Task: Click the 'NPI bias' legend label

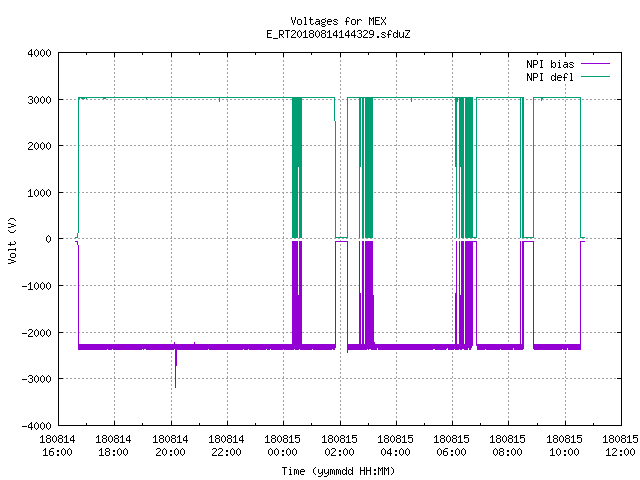Action: click(550, 64)
